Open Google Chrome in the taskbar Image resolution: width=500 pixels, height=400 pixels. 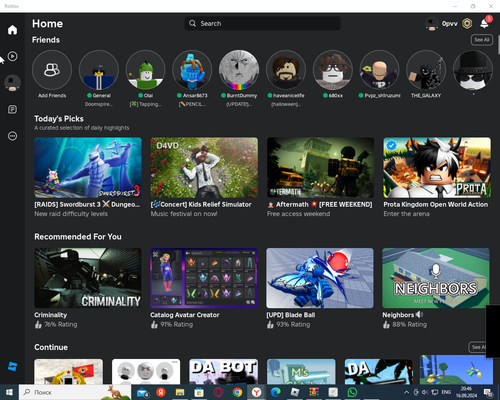(x=237, y=392)
